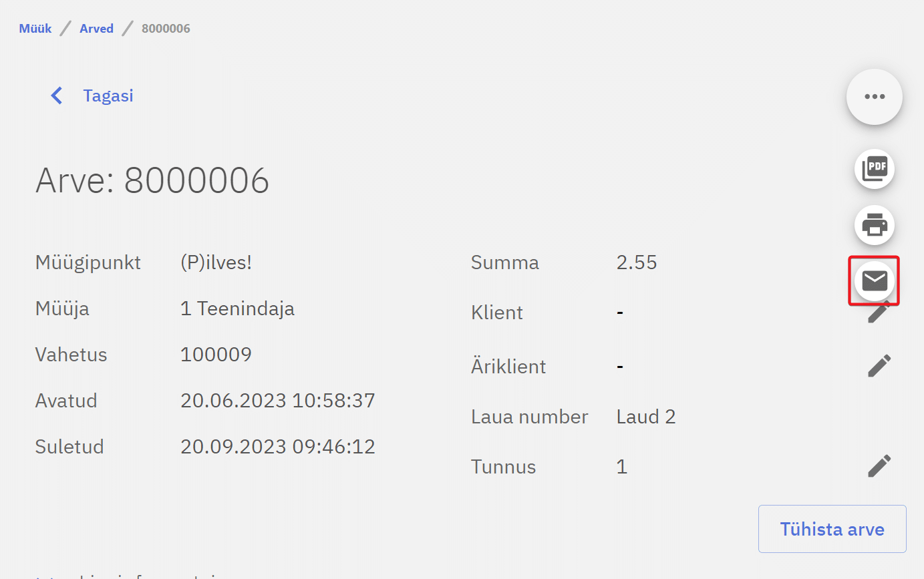Open the more options ellipsis button
This screenshot has width=924, height=579.
coord(874,97)
